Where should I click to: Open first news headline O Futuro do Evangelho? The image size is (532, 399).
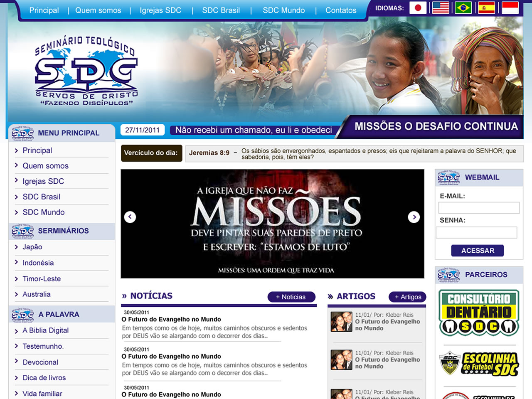(x=171, y=319)
